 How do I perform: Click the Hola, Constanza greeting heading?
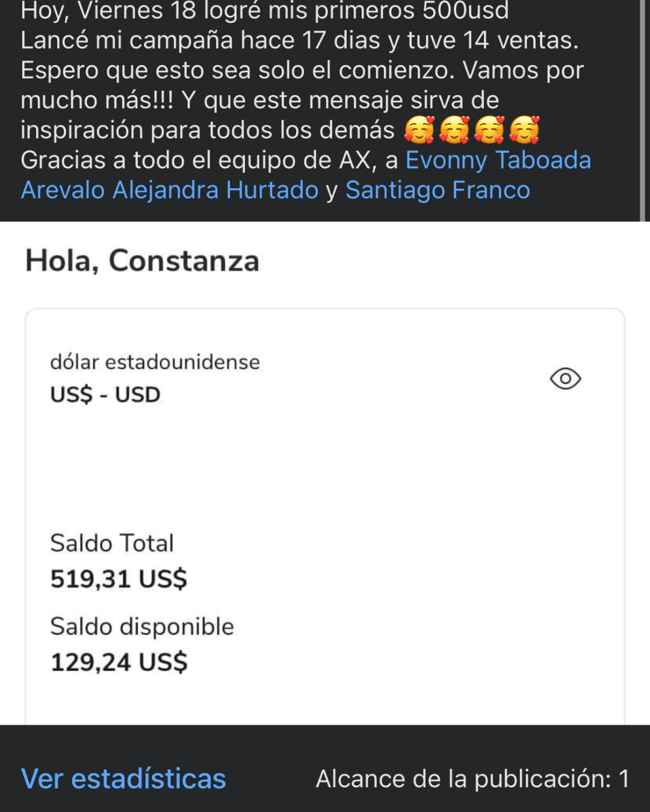(x=142, y=261)
